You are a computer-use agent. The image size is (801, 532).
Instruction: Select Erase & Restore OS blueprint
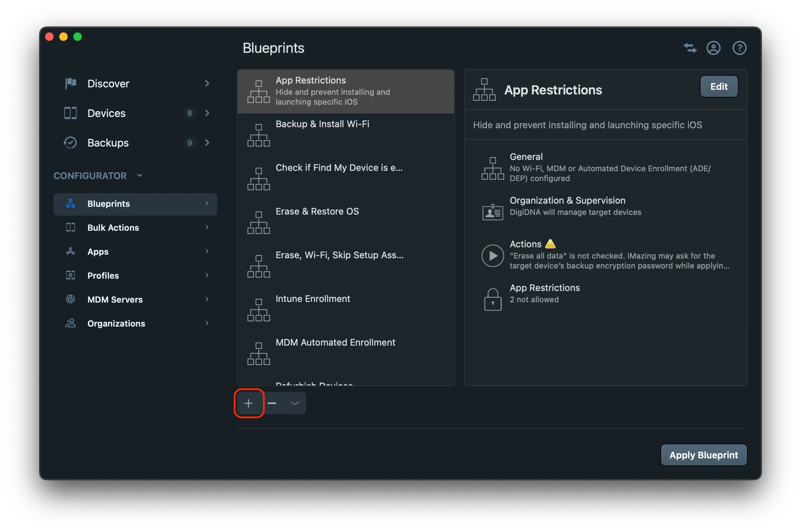pyautogui.click(x=317, y=212)
